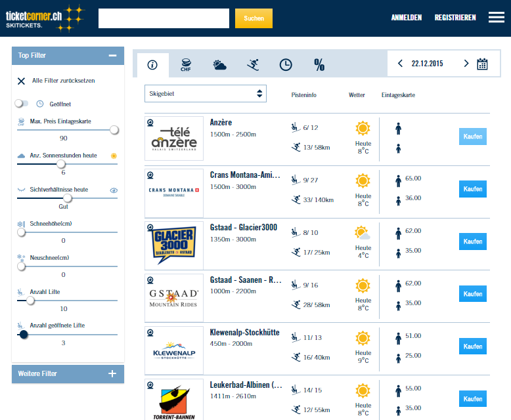The image size is (511, 420).
Task: Click the Anzahl geöffnete Lifte slider handle
Action: [24, 335]
